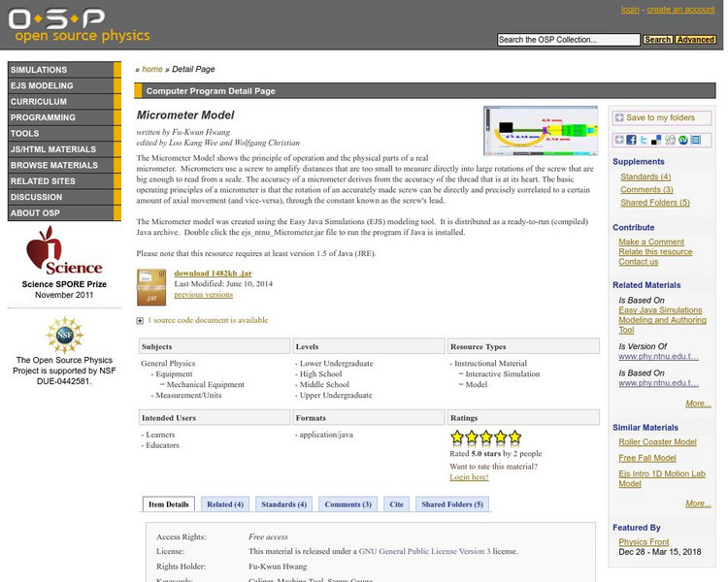Switch to the Item Details tab
The height and width of the screenshot is (582, 728).
click(x=169, y=504)
